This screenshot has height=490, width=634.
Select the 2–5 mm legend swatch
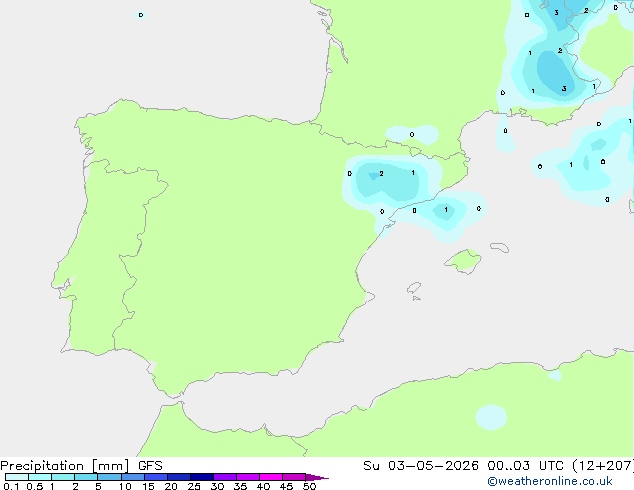click(x=86, y=477)
